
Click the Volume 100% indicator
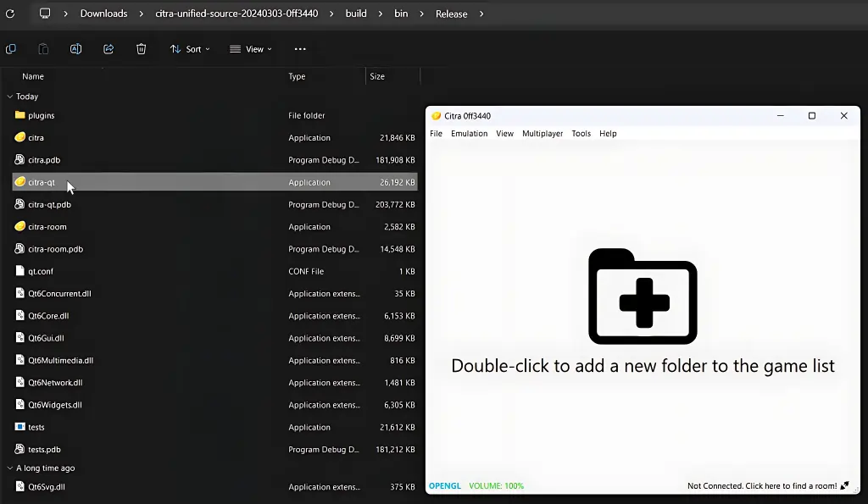[x=496, y=486]
